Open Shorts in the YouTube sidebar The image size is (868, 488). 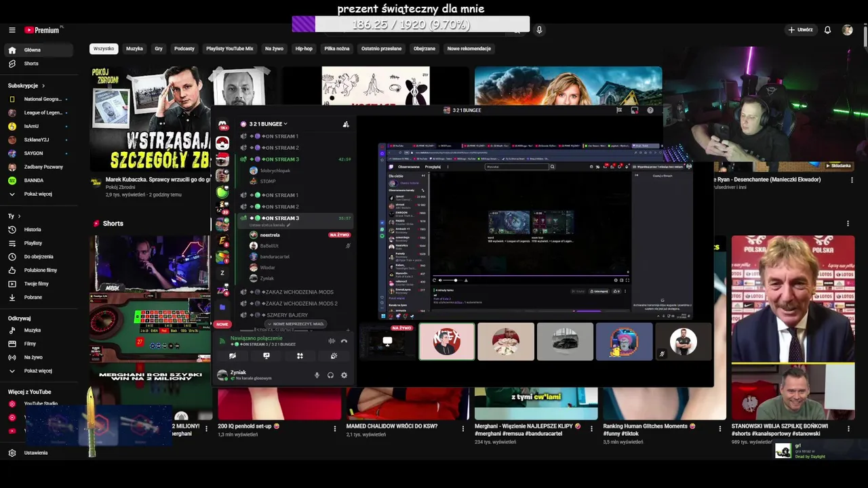point(39,64)
